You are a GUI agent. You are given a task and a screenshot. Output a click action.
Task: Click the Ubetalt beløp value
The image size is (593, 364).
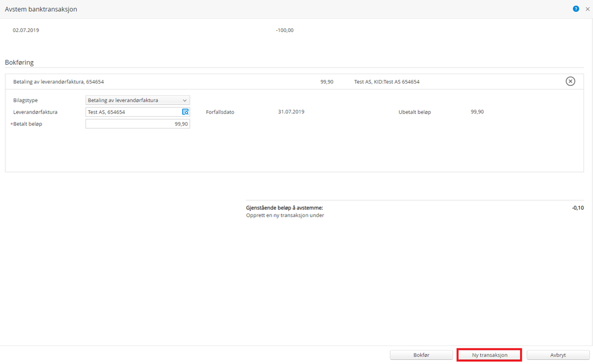coord(477,111)
